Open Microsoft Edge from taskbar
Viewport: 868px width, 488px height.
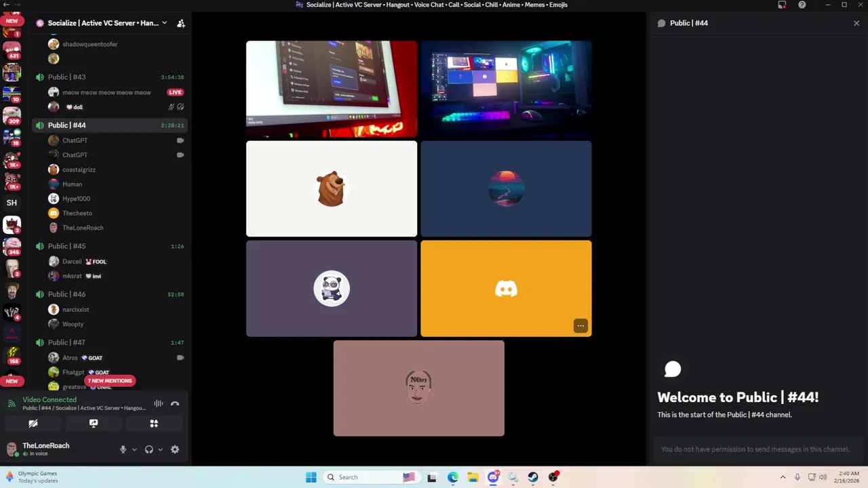point(452,477)
